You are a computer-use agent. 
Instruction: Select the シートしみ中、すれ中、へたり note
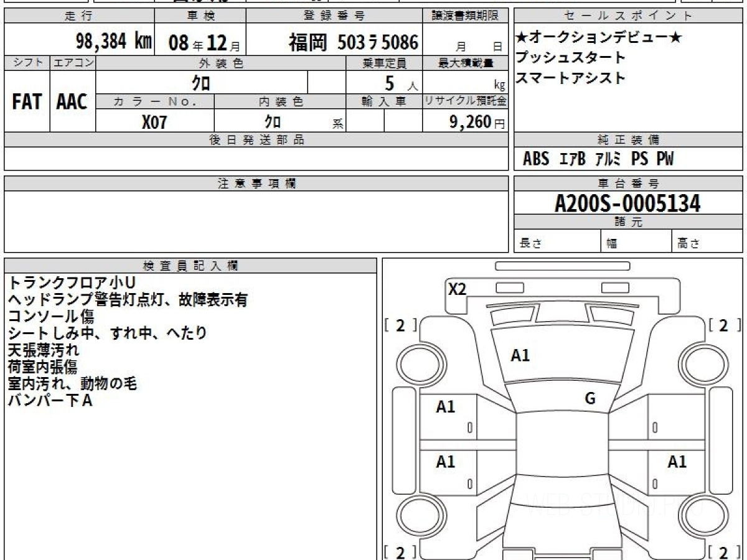point(107,334)
